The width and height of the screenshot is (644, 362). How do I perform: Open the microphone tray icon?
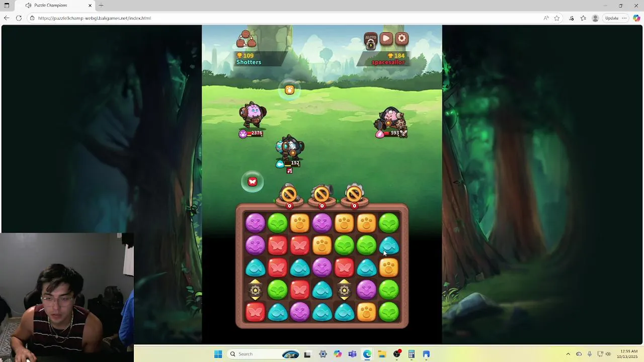pyautogui.click(x=590, y=354)
